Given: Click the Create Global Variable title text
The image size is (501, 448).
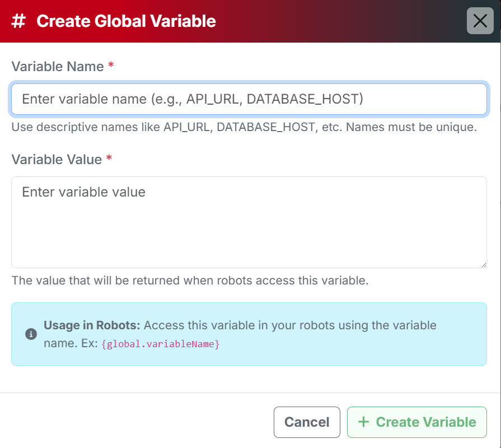Looking at the screenshot, I should point(126,21).
